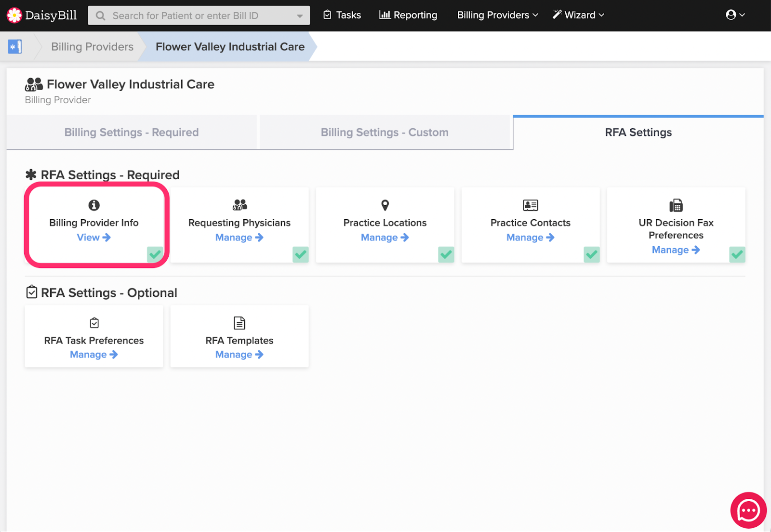
Task: Click the green checkmark on Practice Contacts
Action: tap(592, 254)
